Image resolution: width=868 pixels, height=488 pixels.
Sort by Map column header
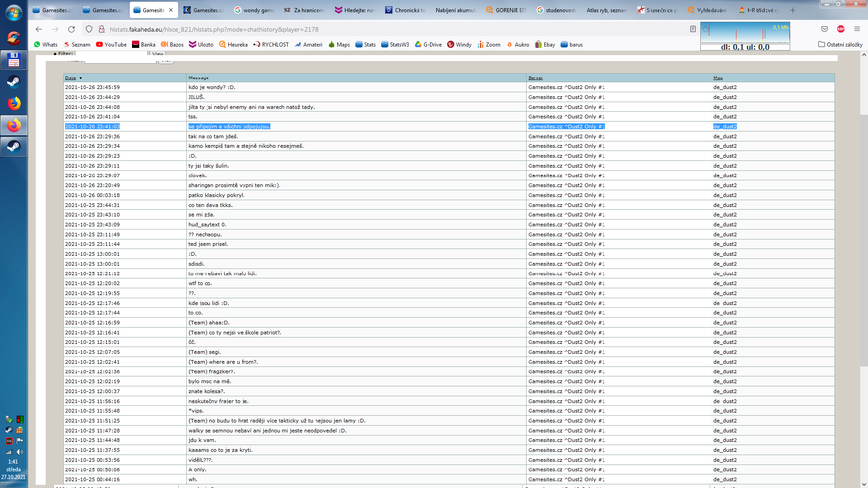[x=718, y=78]
